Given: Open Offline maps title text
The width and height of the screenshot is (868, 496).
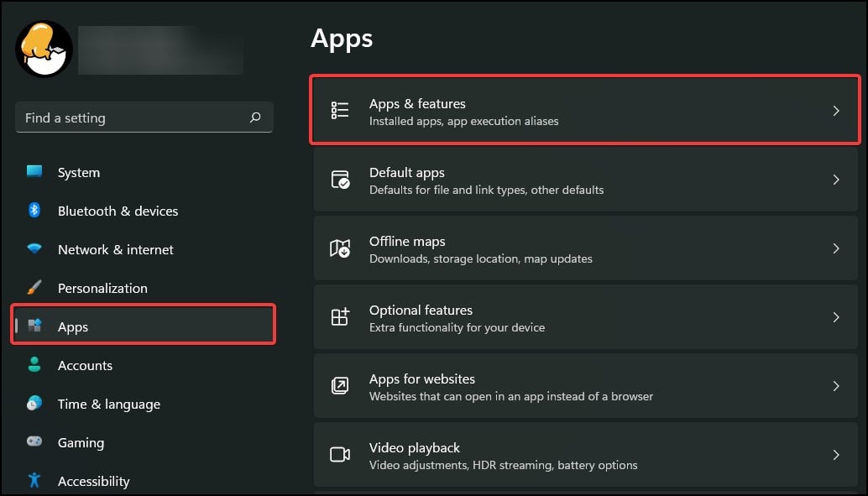Looking at the screenshot, I should click(x=407, y=242).
